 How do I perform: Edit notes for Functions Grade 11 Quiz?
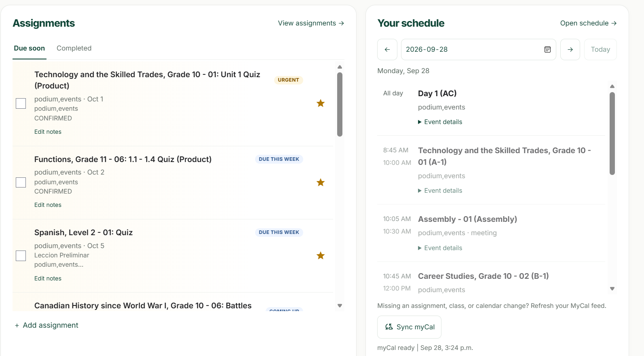tap(48, 205)
